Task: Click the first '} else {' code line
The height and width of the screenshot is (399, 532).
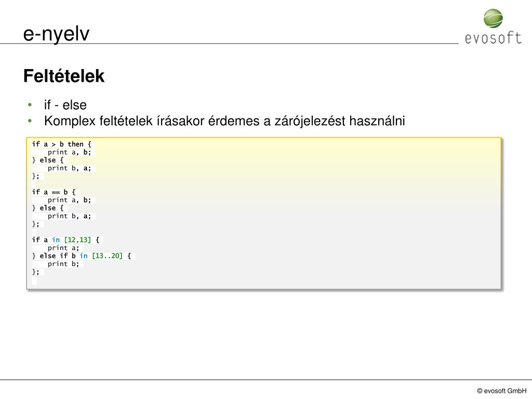Action: (48, 160)
